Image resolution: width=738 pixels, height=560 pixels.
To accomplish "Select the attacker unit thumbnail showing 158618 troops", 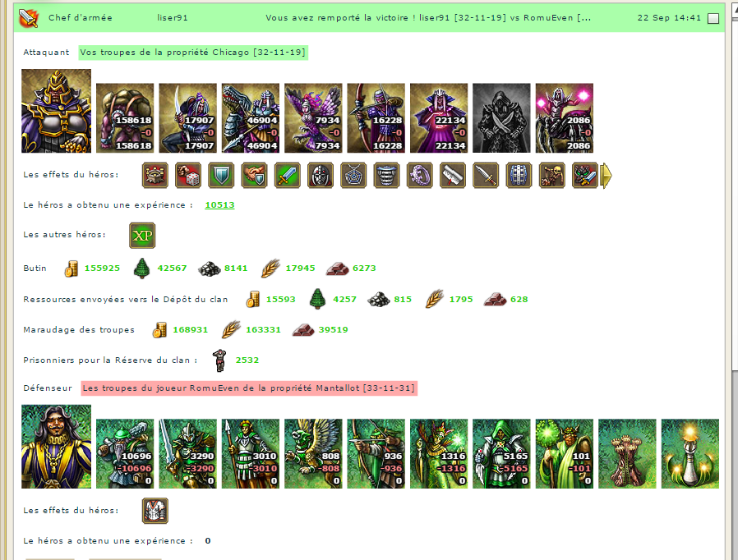I will point(125,118).
